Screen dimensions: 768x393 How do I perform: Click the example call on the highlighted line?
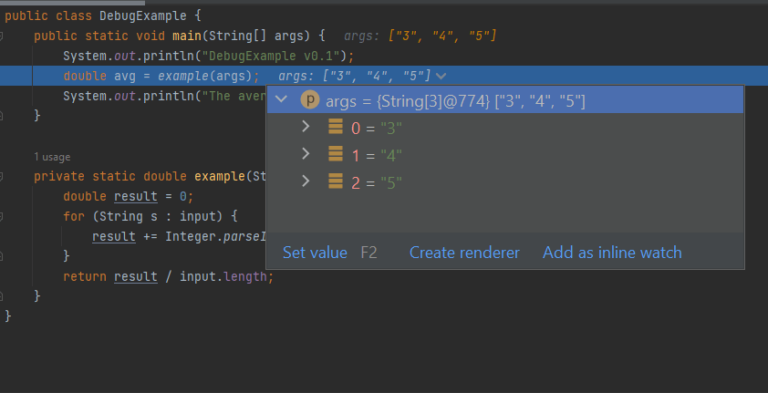(x=179, y=76)
